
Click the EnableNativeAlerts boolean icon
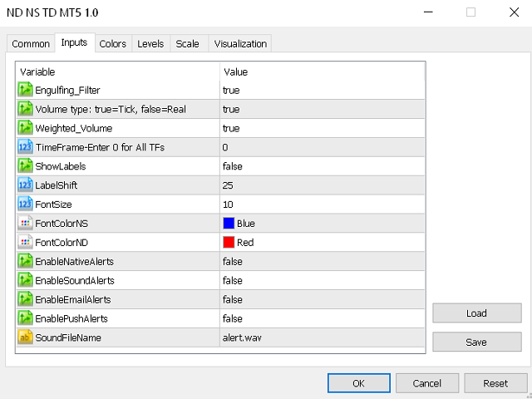click(25, 261)
